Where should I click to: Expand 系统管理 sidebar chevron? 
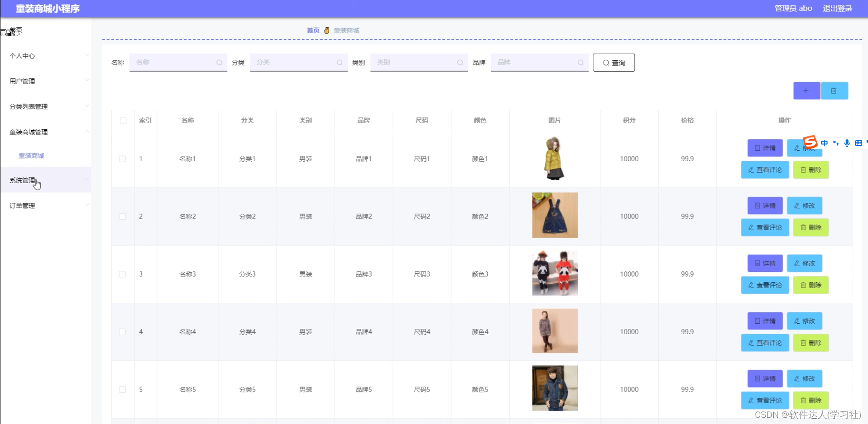coord(87,180)
